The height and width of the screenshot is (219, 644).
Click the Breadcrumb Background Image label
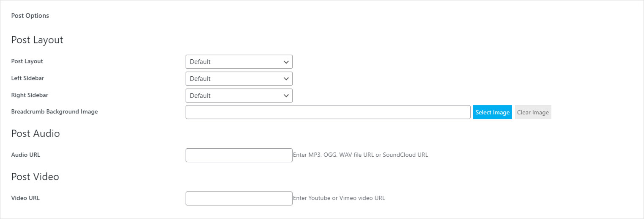(x=55, y=112)
